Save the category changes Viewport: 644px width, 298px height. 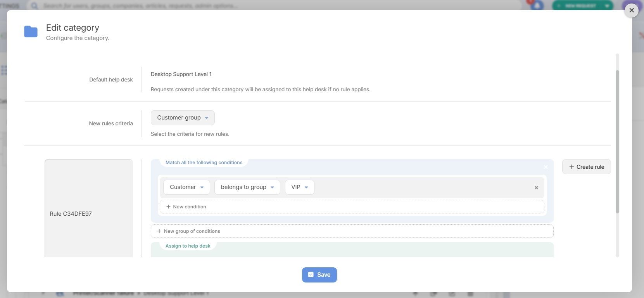click(319, 275)
